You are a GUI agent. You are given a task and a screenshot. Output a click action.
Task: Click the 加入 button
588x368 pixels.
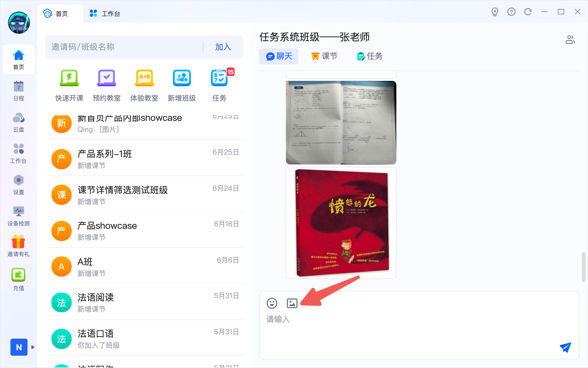(223, 47)
